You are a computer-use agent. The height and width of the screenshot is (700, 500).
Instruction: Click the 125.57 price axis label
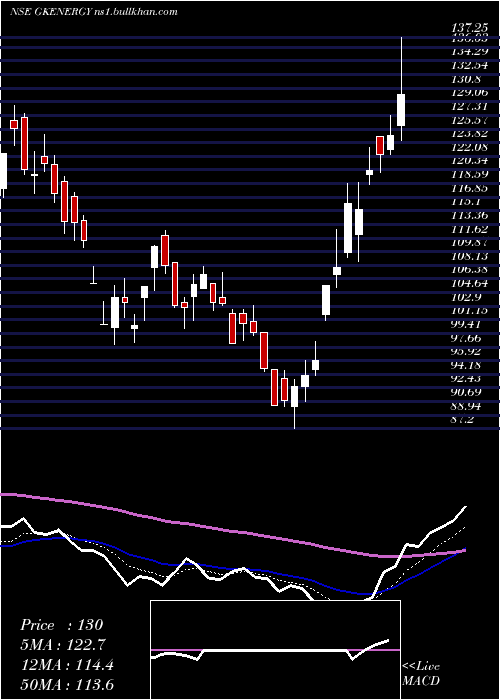(470, 120)
